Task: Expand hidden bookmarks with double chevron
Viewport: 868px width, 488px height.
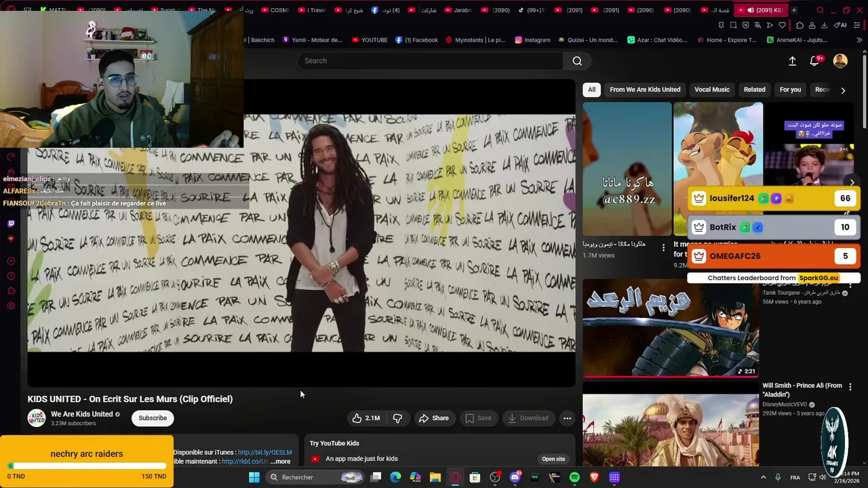Action: point(861,40)
